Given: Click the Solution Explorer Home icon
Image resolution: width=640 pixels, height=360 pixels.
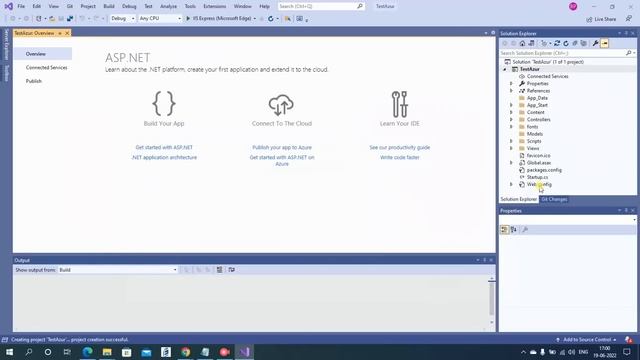Looking at the screenshot, I should pos(522,43).
